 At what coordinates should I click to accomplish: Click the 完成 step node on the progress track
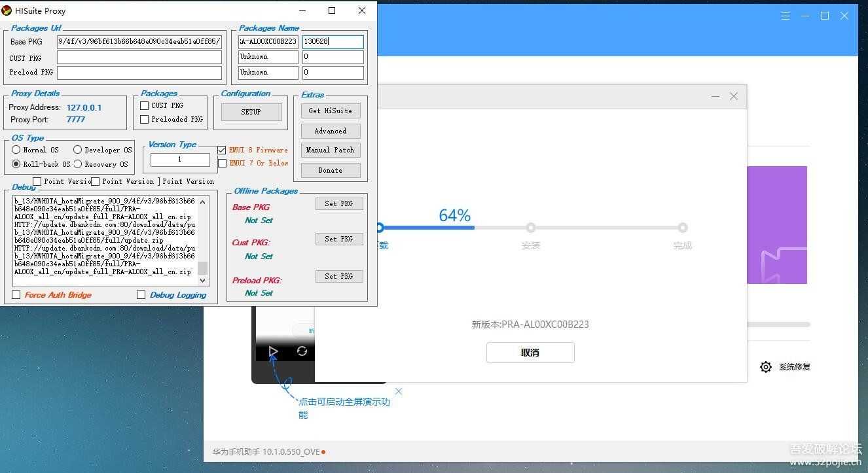pos(683,228)
